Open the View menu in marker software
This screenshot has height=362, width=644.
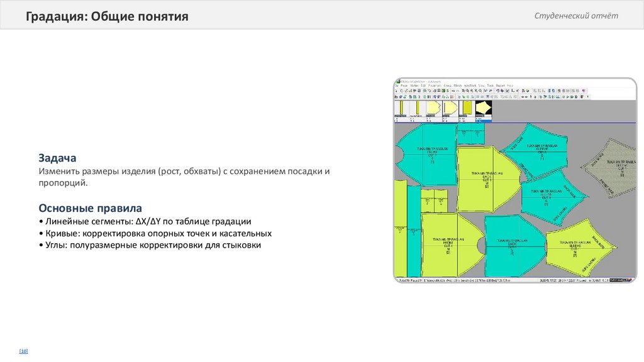pyautogui.click(x=481, y=85)
